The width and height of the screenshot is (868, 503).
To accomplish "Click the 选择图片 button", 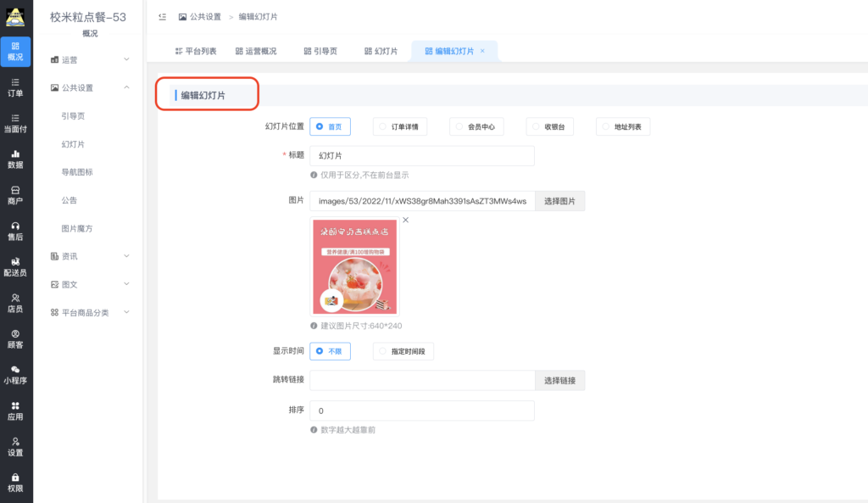I will 562,201.
